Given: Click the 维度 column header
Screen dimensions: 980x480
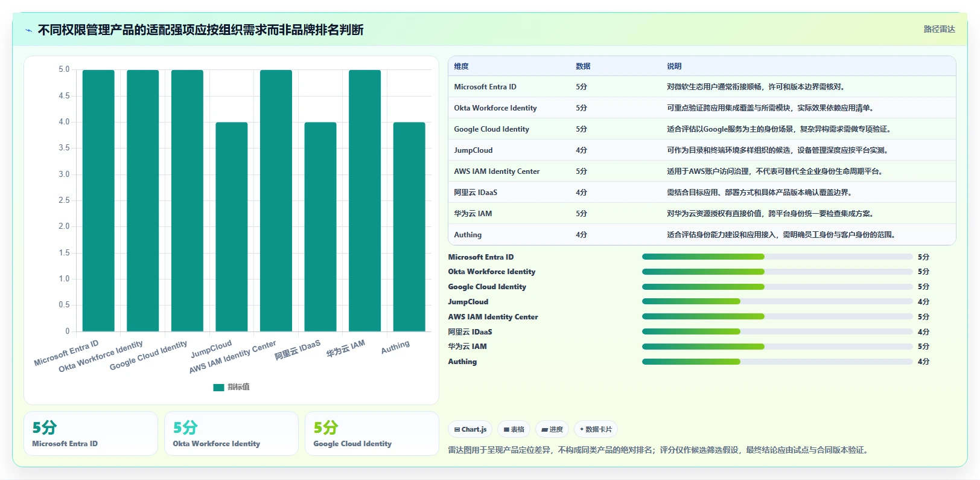Looking at the screenshot, I should pyautogui.click(x=461, y=66).
